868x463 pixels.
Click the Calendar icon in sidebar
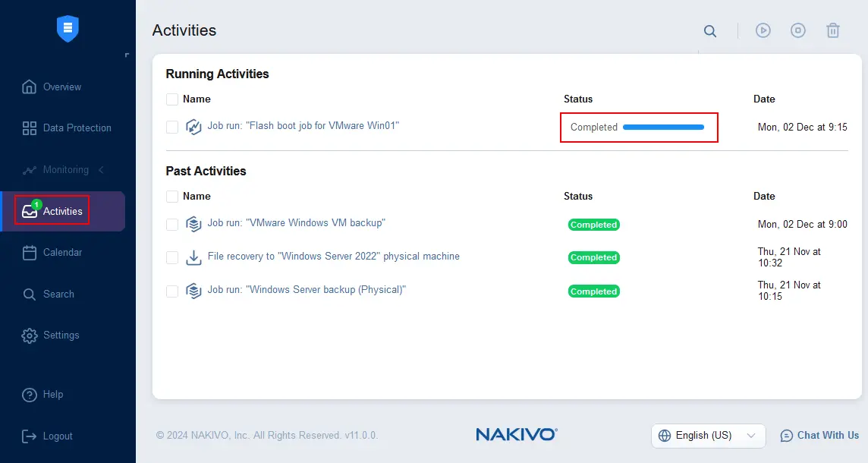[x=30, y=253]
